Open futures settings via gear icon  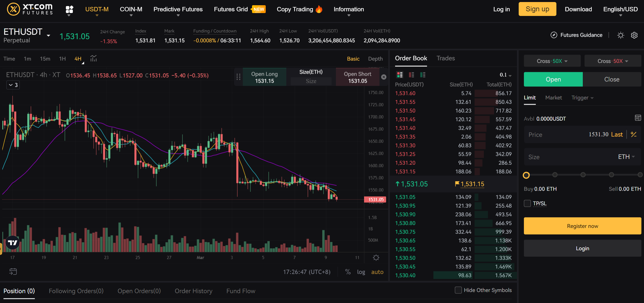click(634, 35)
